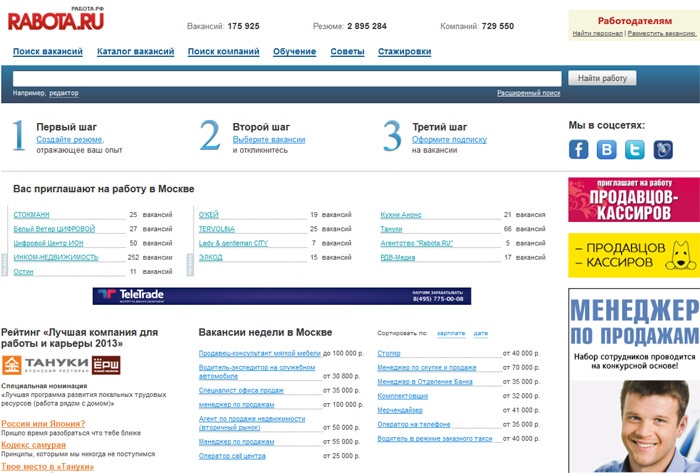
Task: Open the Кодекс самурая article
Action: coord(33,445)
